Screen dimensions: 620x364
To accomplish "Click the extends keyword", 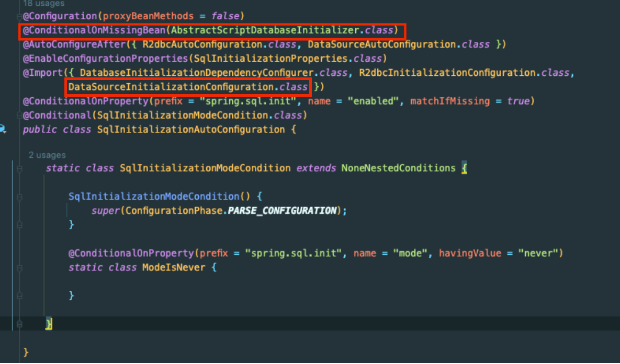I will (x=316, y=168).
